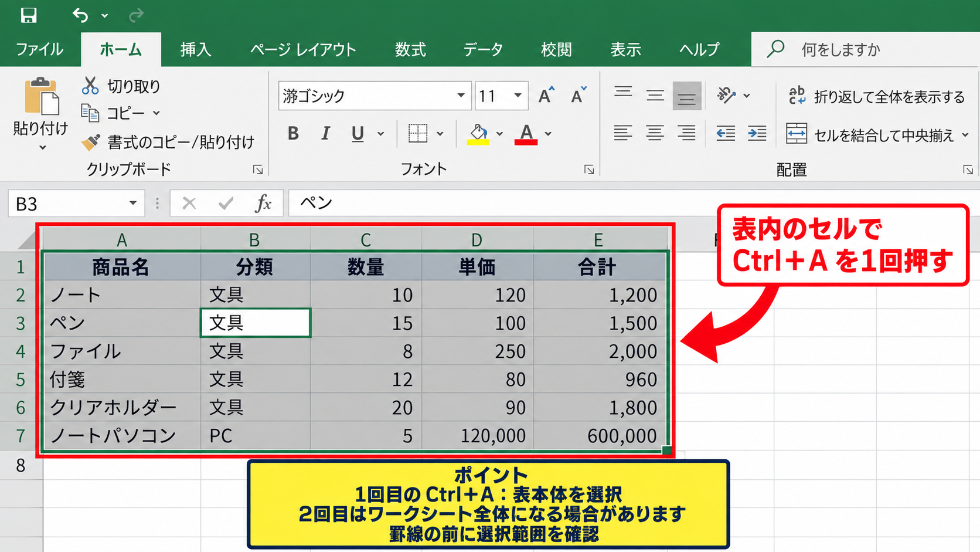Click the 何をしますか search box
Screen dimensions: 980x552
coord(865,49)
